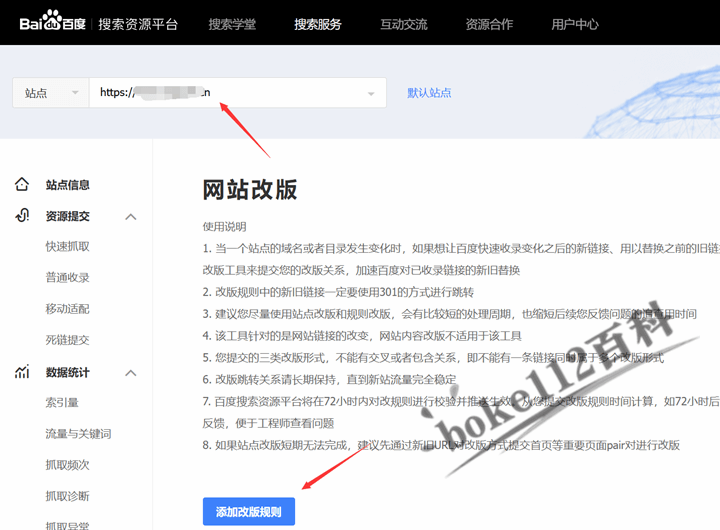Click instruction line 6 about 改版跳转关系
This screenshot has width=720, height=530.
(x=329, y=380)
